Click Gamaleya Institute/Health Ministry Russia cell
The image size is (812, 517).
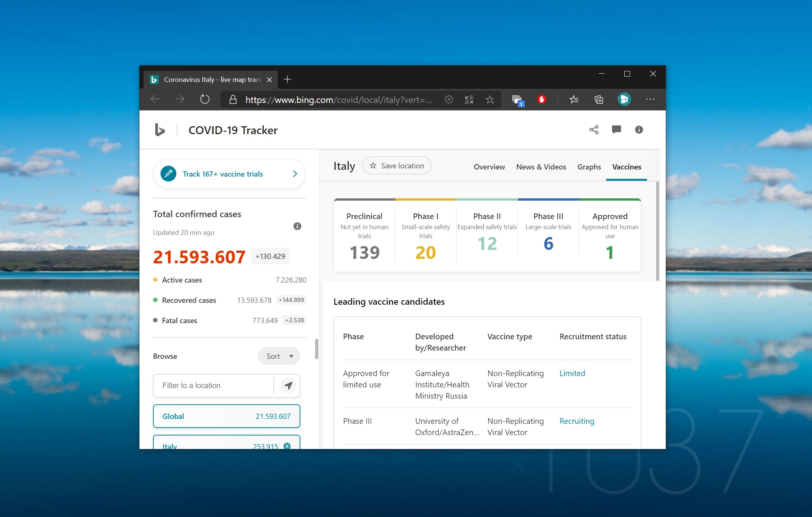click(442, 385)
